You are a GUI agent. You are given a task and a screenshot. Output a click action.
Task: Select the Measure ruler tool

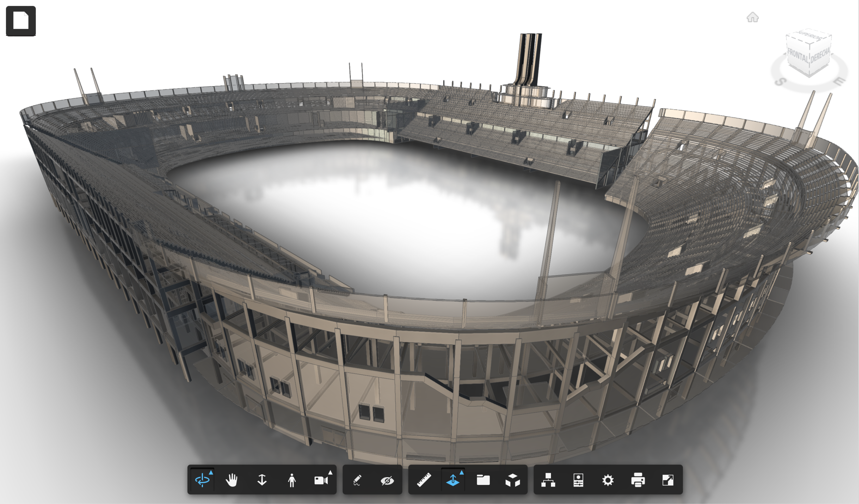[423, 481]
